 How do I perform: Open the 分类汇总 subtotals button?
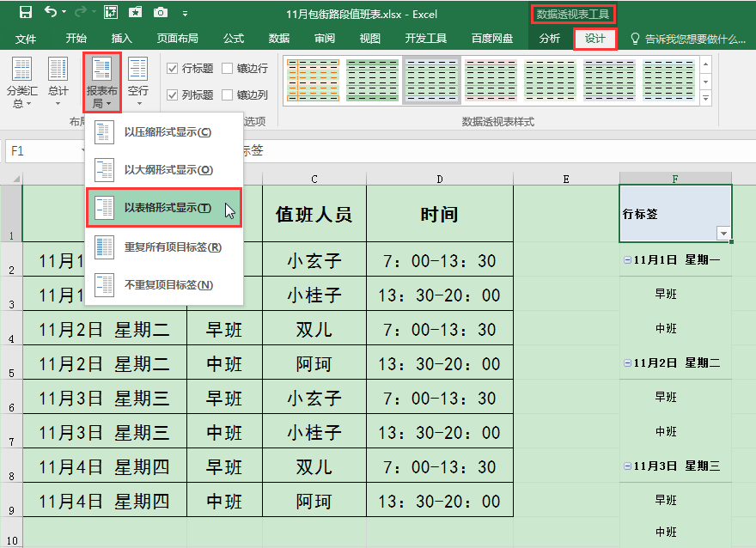click(x=21, y=82)
